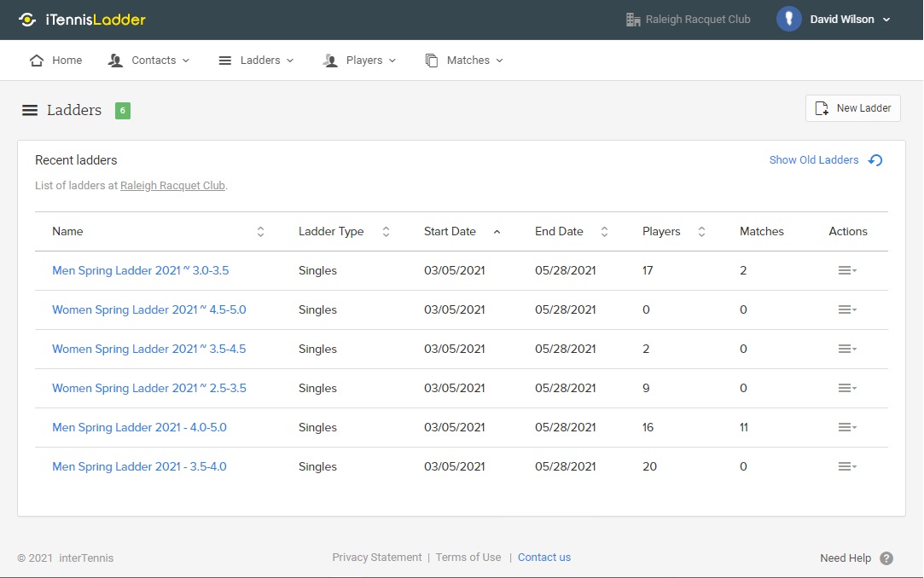This screenshot has height=578, width=924.
Task: Click the Raleigh Racquet Club building icon
Action: pos(633,20)
